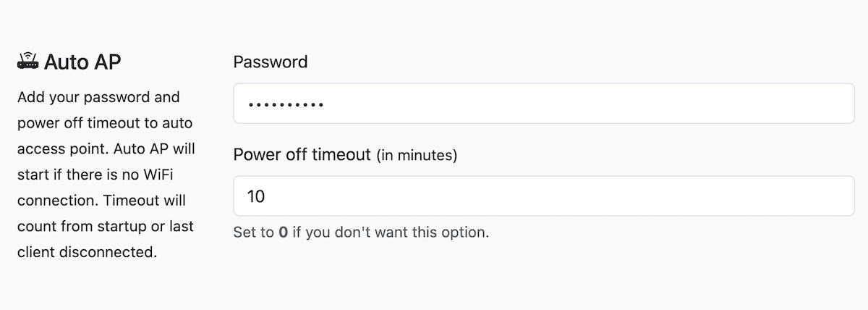Click the Password field label
The image size is (868, 310).
pos(271,62)
